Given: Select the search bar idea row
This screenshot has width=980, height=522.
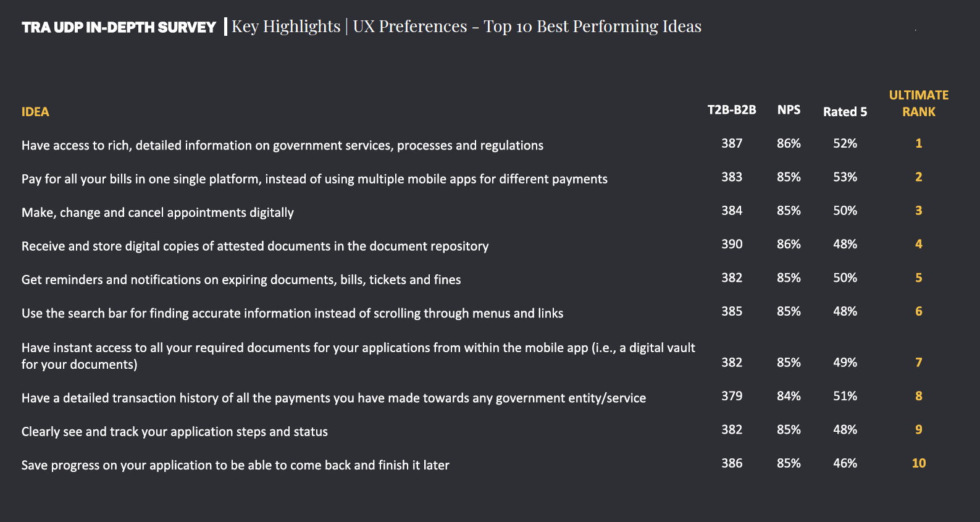Looking at the screenshot, I should point(292,313).
